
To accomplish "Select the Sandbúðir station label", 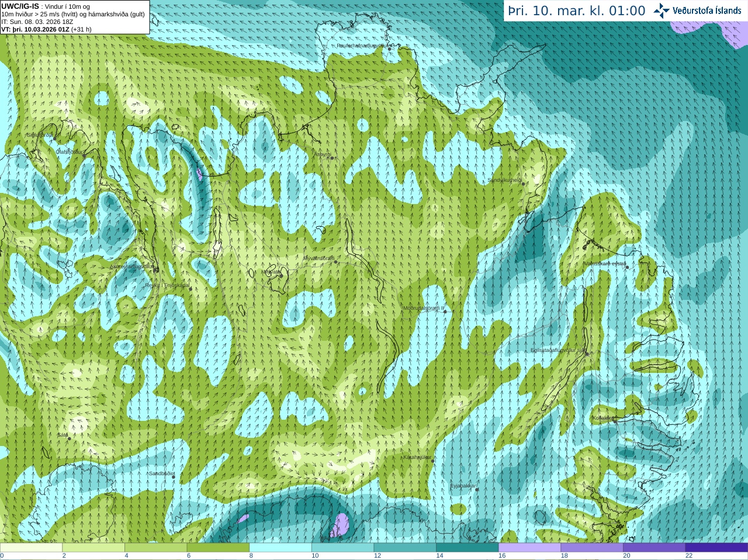I will (161, 473).
